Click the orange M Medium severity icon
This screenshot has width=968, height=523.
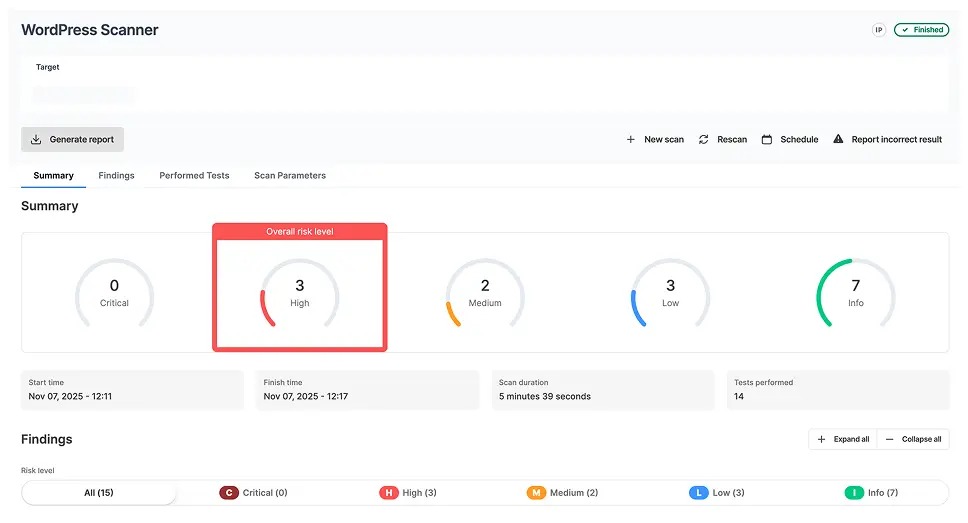(x=536, y=493)
